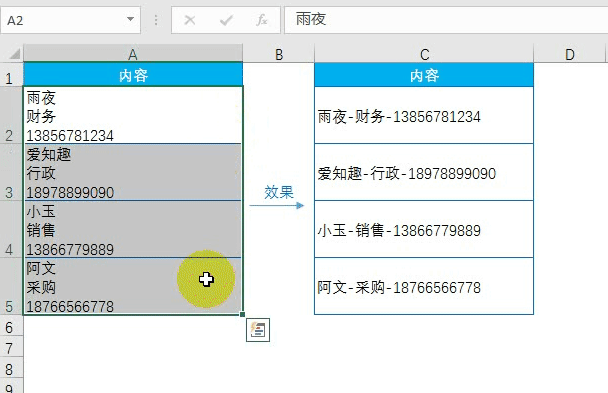This screenshot has width=608, height=393.
Task: Select the A4 cell containing 小玉 销售
Action: [133, 229]
